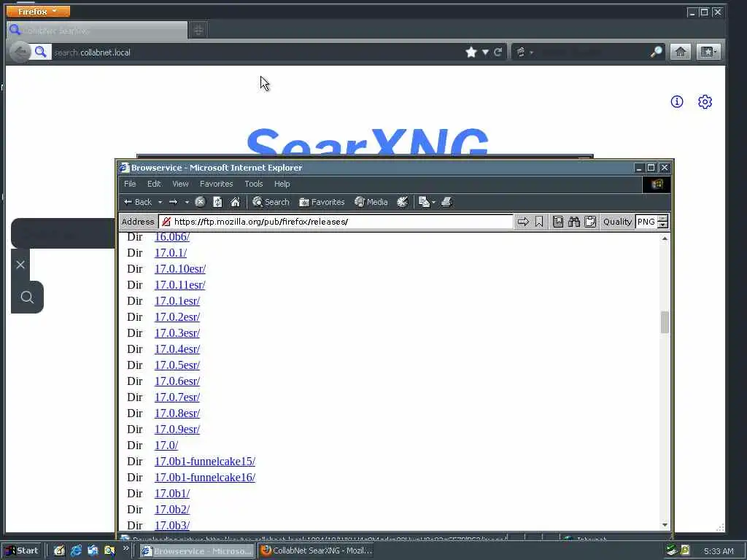Image resolution: width=747 pixels, height=560 pixels.
Task: Open the 17.0.10esr/ directory link
Action: 180,269
